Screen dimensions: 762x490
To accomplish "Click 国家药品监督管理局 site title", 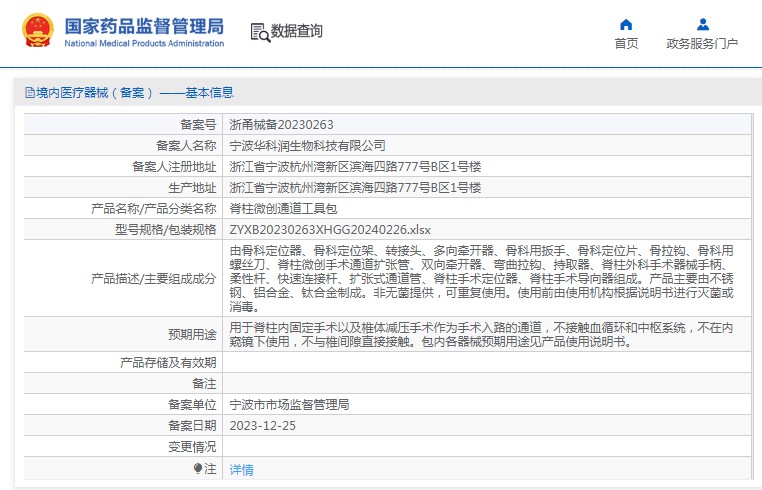I will pyautogui.click(x=144, y=26).
